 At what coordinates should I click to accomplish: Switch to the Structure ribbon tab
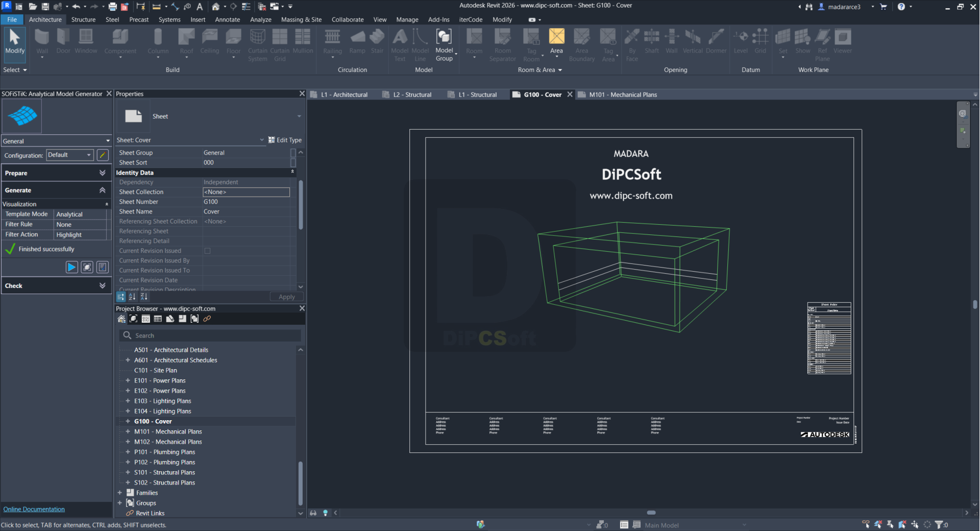(x=83, y=19)
